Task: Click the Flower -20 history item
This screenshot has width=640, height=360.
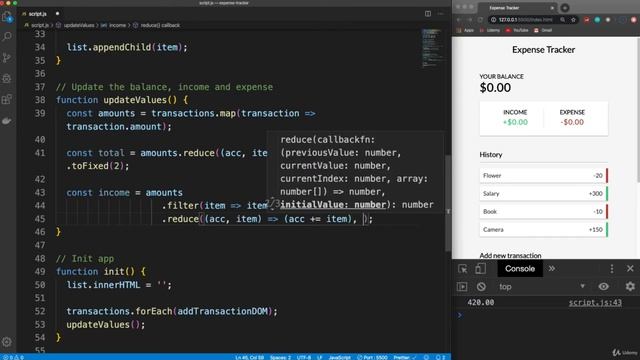Action: (544, 176)
